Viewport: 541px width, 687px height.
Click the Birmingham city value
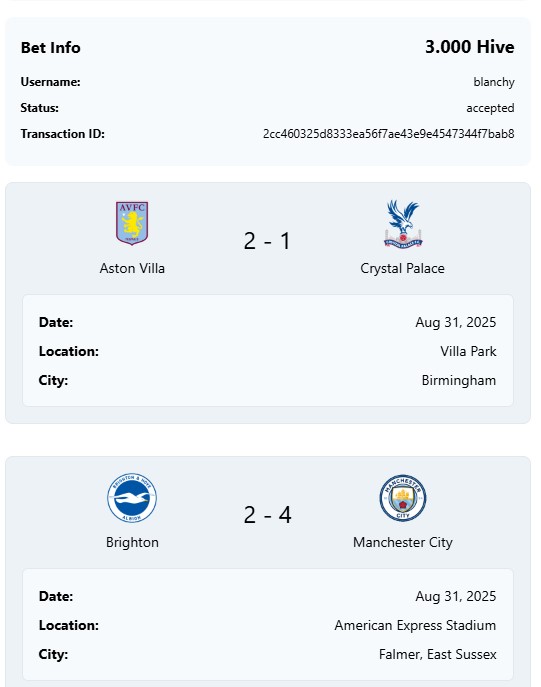coord(459,380)
